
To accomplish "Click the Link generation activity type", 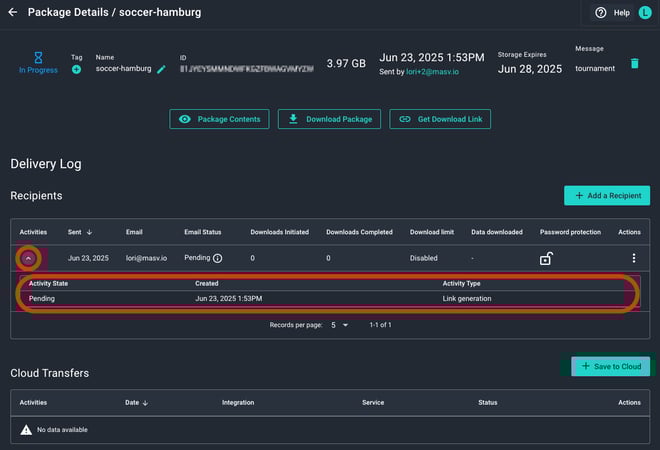I will (x=467, y=298).
